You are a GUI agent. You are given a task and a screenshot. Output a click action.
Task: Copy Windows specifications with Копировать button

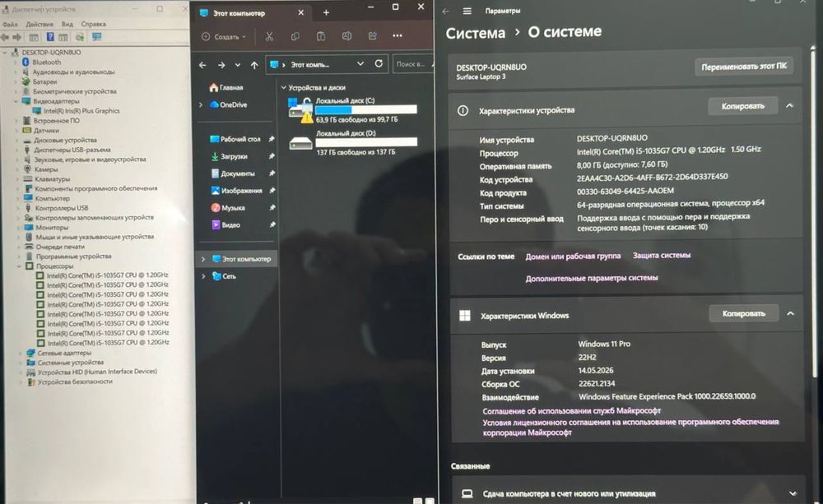tap(743, 313)
